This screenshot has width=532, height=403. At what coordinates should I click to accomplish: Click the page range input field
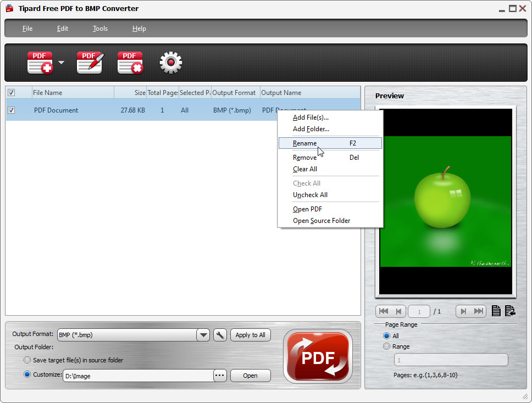point(451,360)
